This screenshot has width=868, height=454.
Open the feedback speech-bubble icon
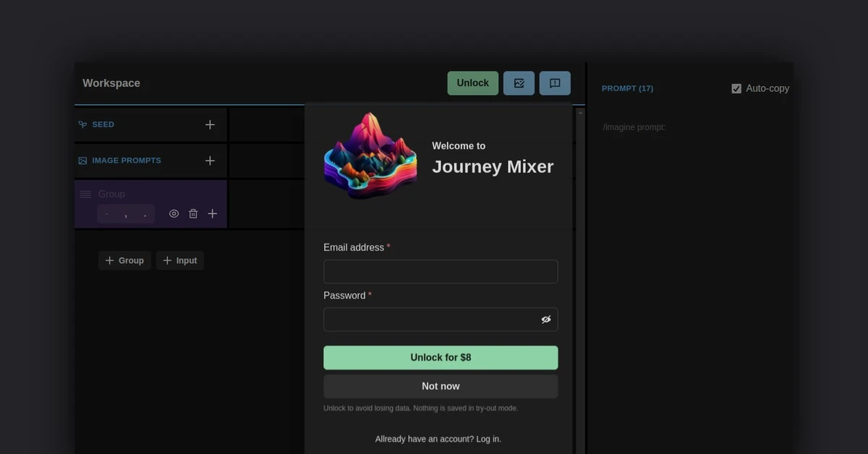click(554, 82)
